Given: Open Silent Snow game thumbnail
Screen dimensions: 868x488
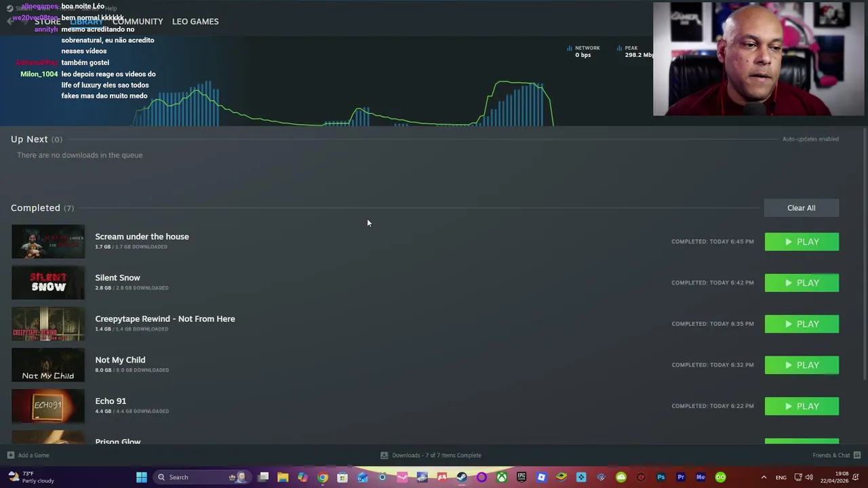Looking at the screenshot, I should (48, 283).
